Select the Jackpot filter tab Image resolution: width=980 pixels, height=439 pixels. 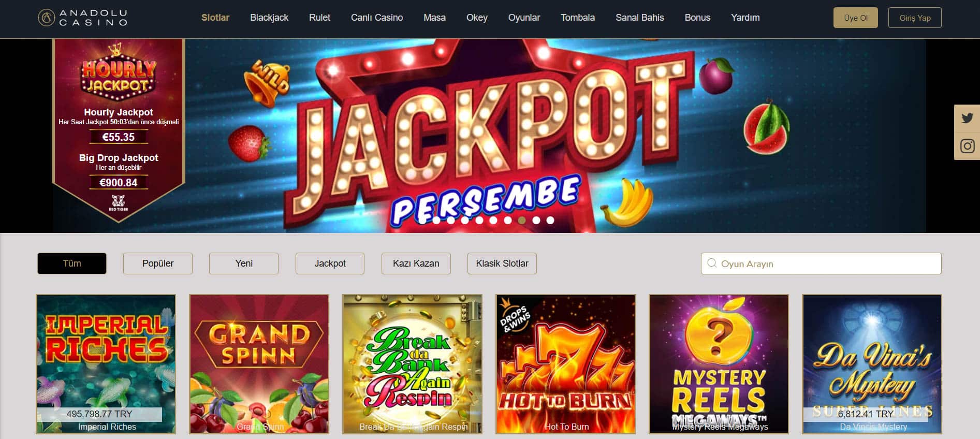330,264
